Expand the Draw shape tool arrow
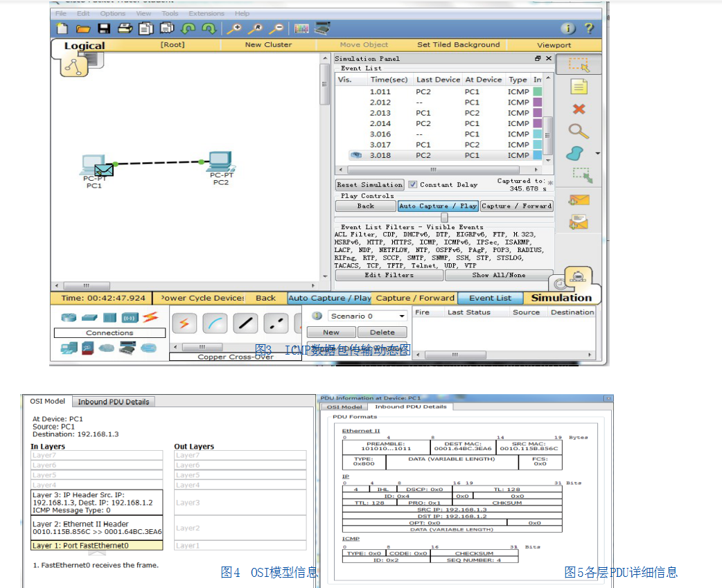The height and width of the screenshot is (588, 722). pos(598,154)
